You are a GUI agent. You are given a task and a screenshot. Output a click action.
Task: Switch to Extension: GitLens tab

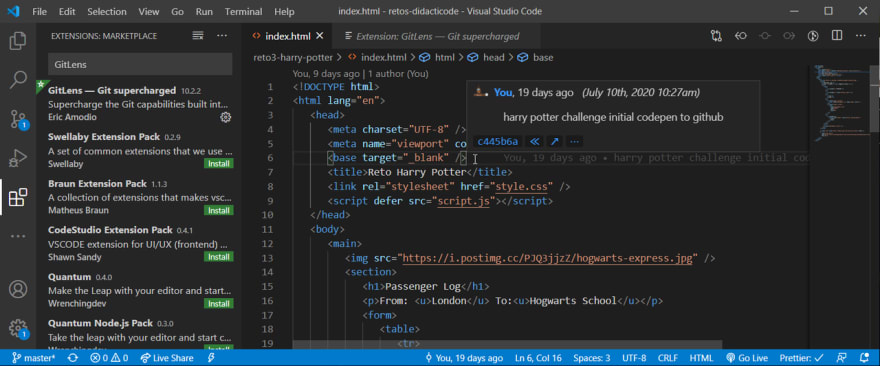pyautogui.click(x=436, y=36)
